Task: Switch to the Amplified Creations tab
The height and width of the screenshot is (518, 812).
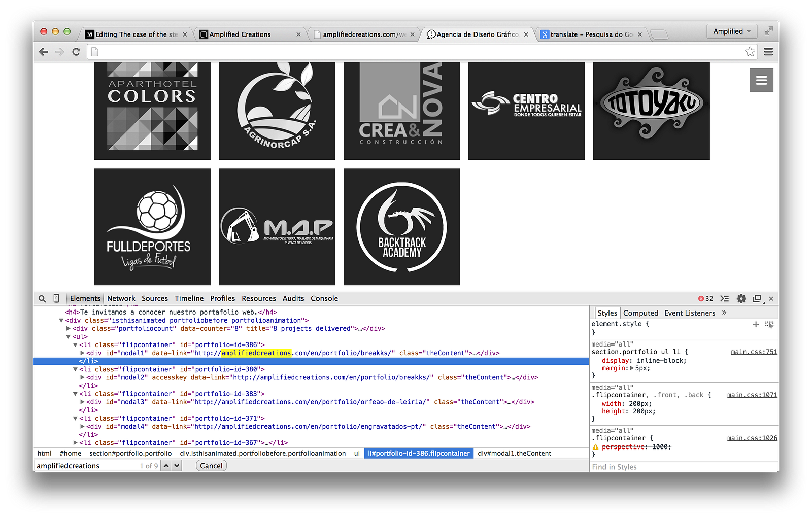Action: (250, 34)
